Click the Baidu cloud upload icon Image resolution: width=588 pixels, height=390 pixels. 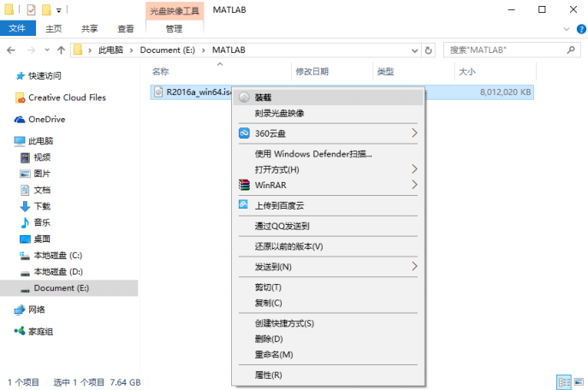point(243,204)
